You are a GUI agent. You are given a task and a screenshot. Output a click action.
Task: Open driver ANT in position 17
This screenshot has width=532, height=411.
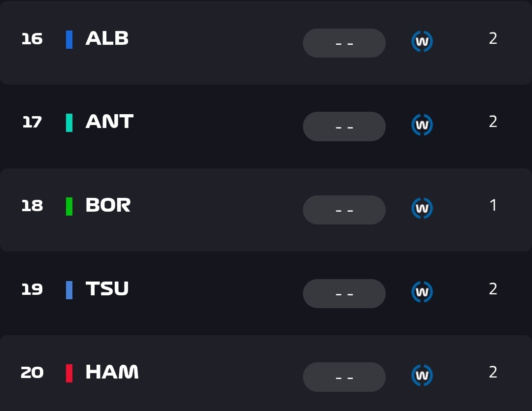point(109,122)
